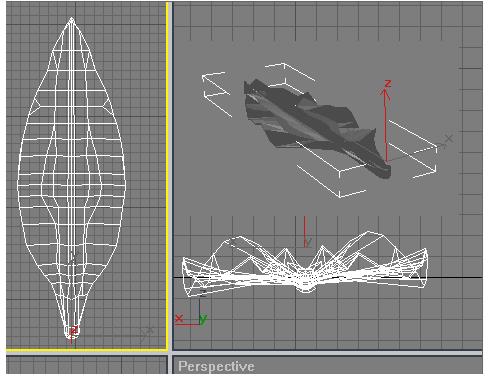Select the side-view leaf wireframe mesh

304,263
